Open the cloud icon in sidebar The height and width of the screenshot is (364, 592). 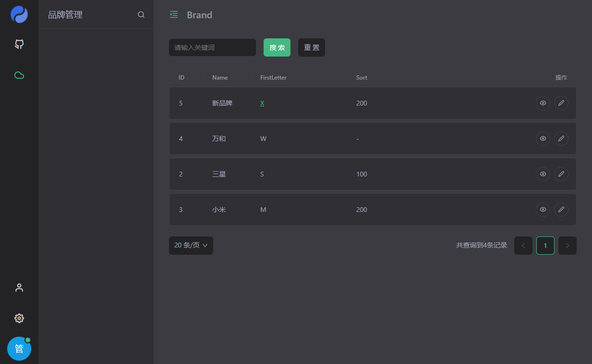tap(19, 75)
